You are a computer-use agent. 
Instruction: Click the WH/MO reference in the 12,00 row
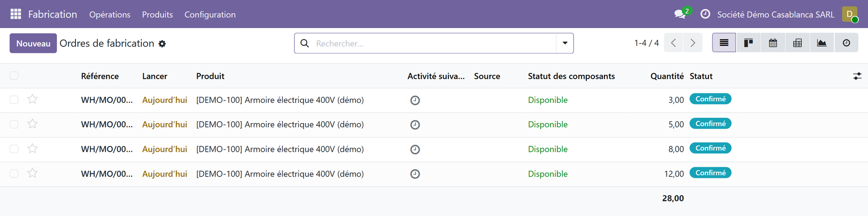click(x=107, y=174)
